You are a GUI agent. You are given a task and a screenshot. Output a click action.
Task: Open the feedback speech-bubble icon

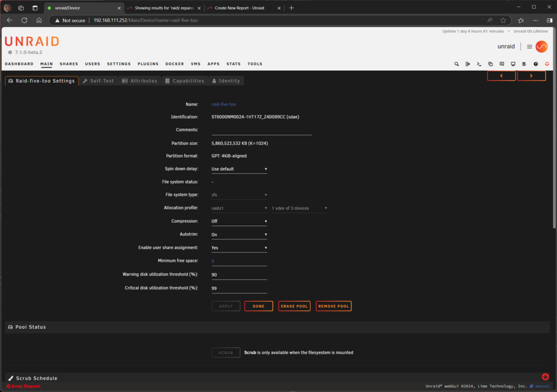[502, 64]
